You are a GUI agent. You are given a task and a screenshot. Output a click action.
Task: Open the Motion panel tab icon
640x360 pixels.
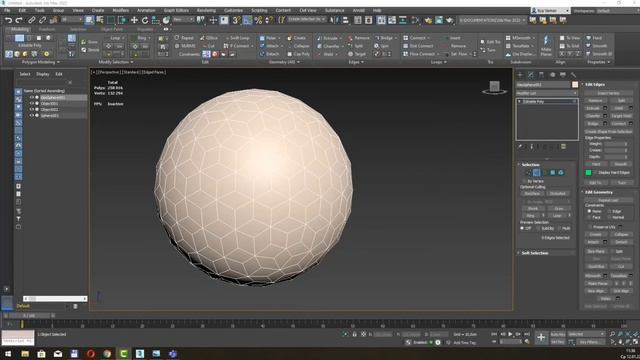click(552, 75)
